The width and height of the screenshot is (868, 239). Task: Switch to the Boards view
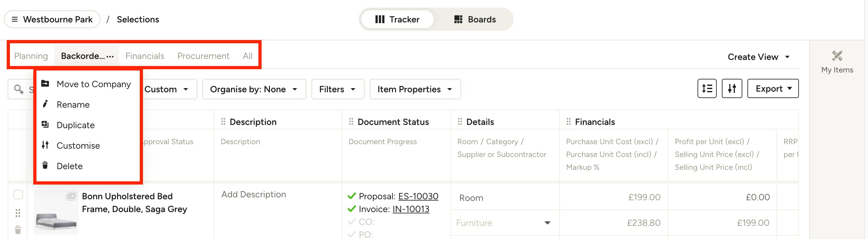(474, 19)
